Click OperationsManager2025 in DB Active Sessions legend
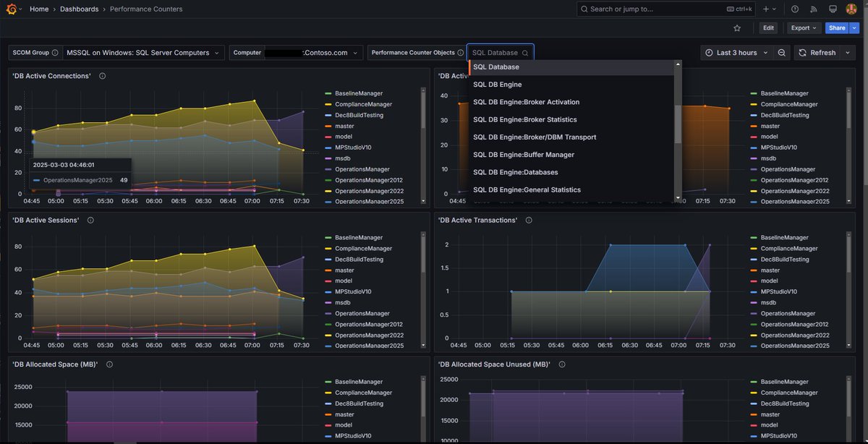Image resolution: width=868 pixels, height=444 pixels. 369,346
